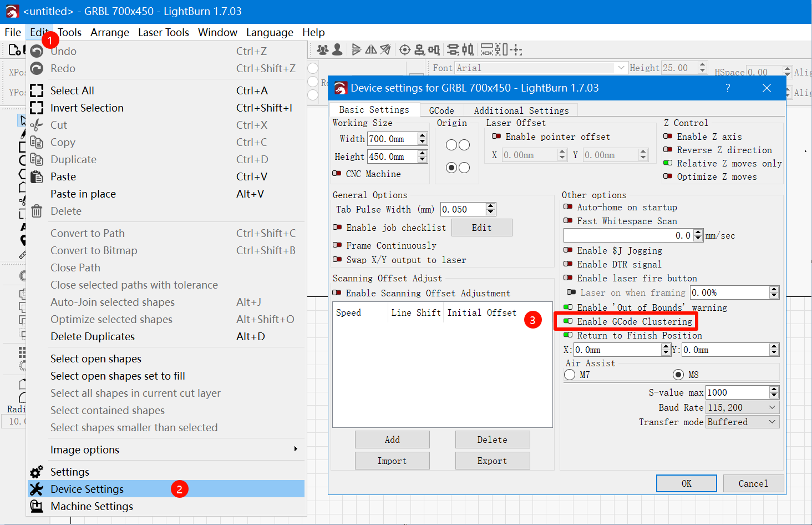Toggle Enable Scanning Offset Adjustment
The image size is (812, 525).
point(337,293)
